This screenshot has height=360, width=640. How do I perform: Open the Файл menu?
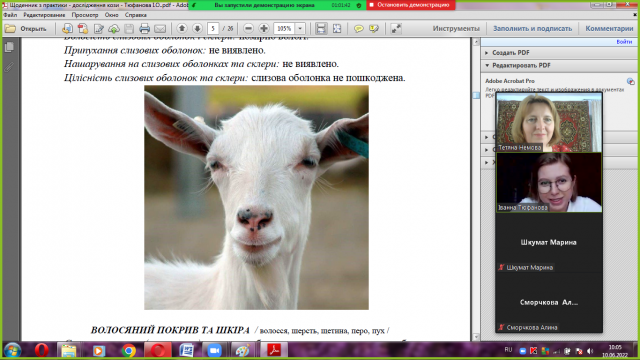click(10, 15)
